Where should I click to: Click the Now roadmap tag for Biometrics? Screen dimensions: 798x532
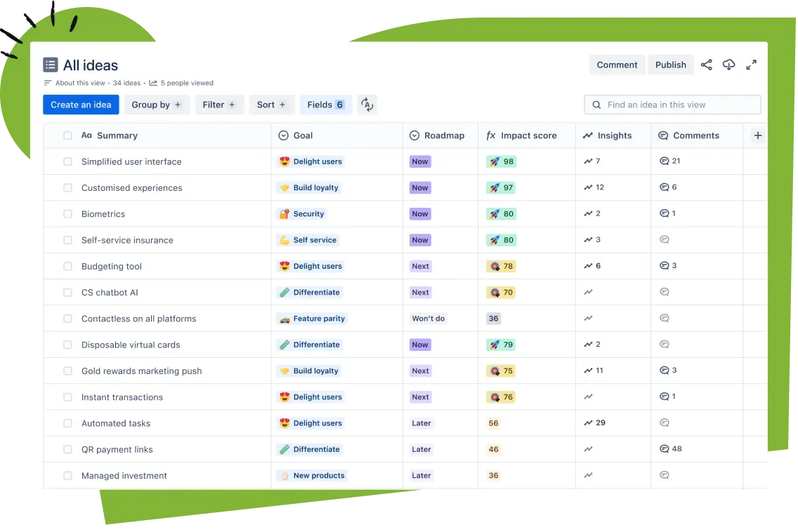click(420, 214)
